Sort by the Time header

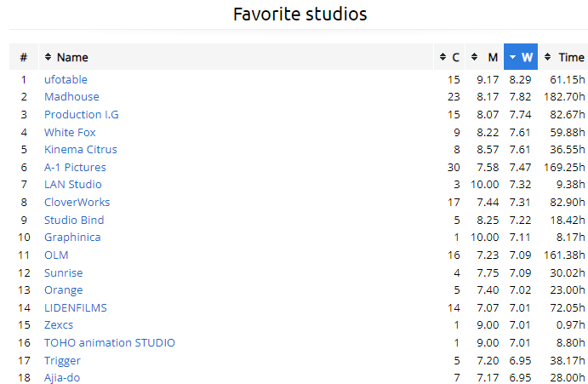pos(571,57)
